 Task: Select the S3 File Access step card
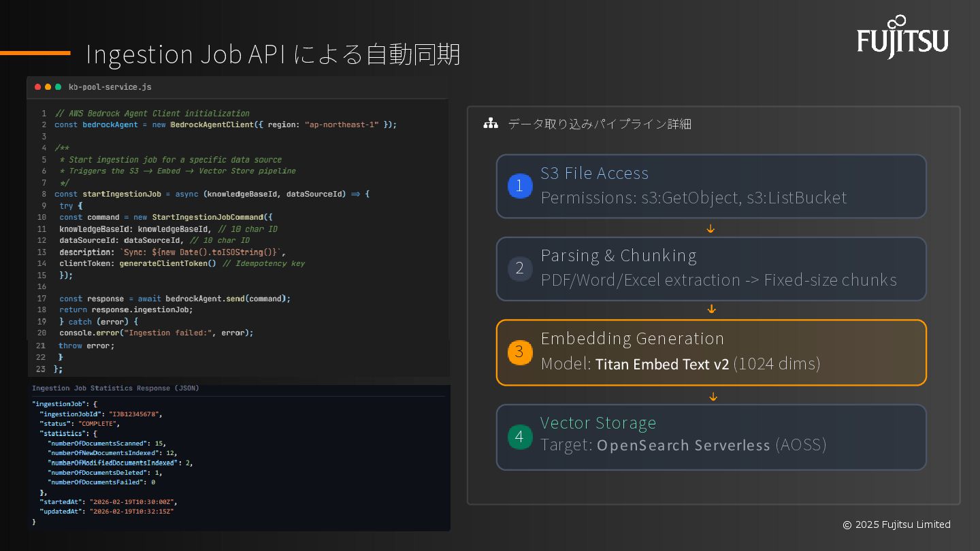[x=711, y=186]
